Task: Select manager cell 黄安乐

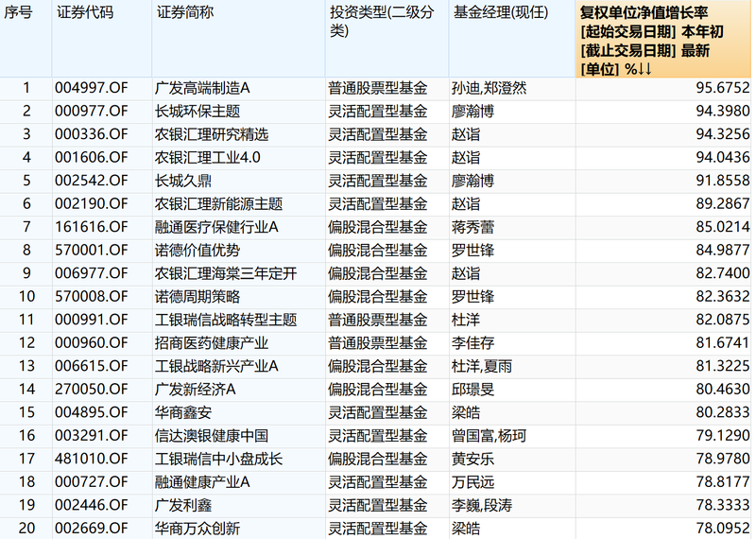Action: [473, 459]
